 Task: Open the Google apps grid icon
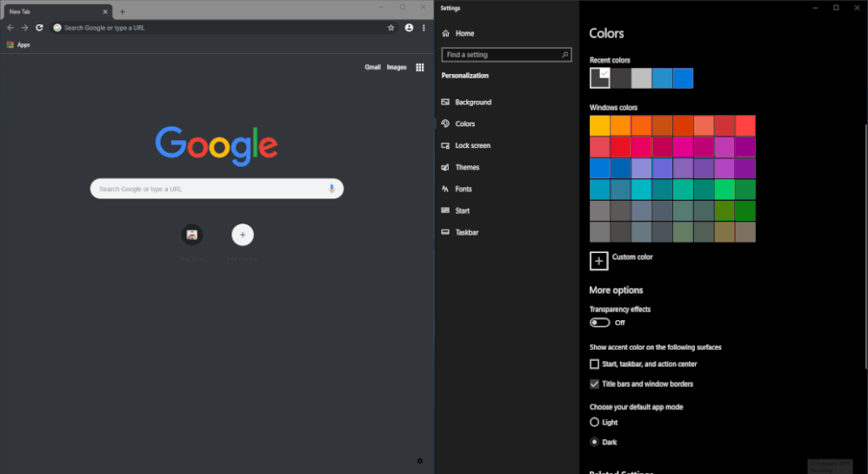(x=419, y=68)
